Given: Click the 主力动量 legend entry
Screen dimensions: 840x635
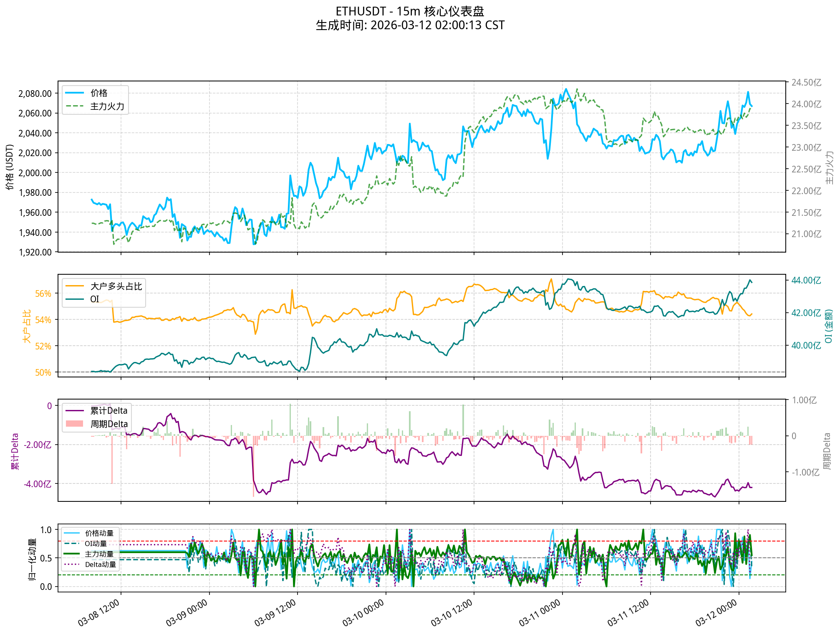Looking at the screenshot, I should [x=99, y=554].
